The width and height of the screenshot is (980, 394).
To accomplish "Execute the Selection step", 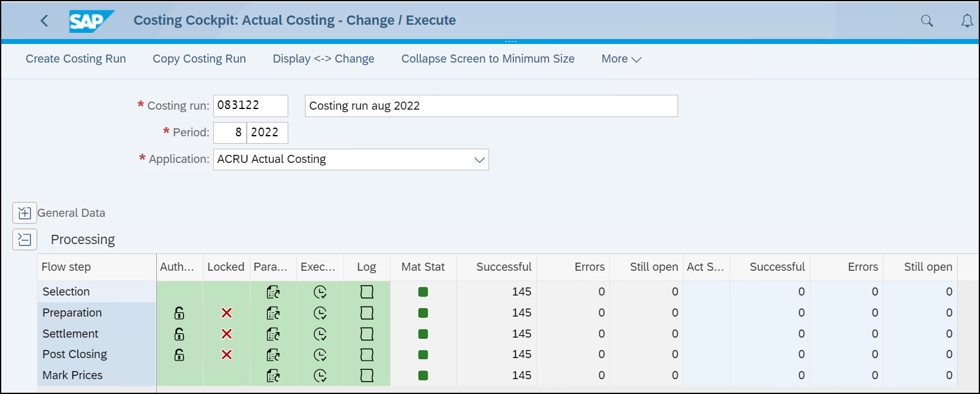I will tap(320, 292).
